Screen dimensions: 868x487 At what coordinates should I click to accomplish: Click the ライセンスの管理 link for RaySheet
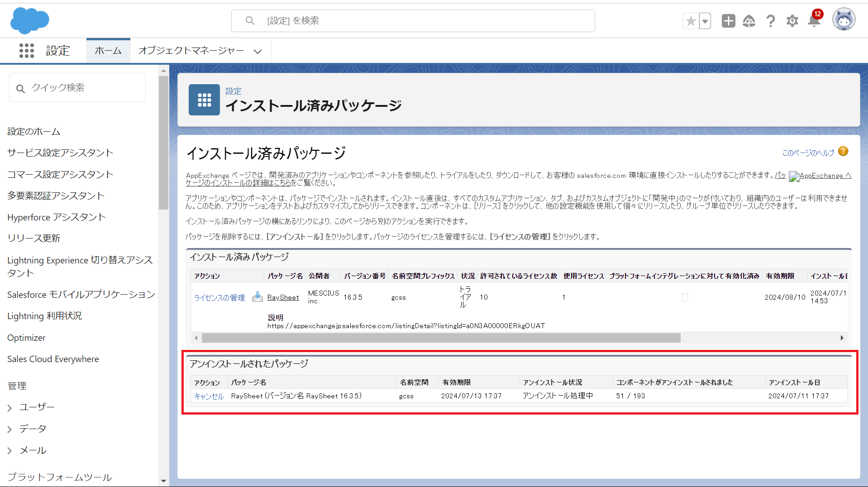pos(219,297)
